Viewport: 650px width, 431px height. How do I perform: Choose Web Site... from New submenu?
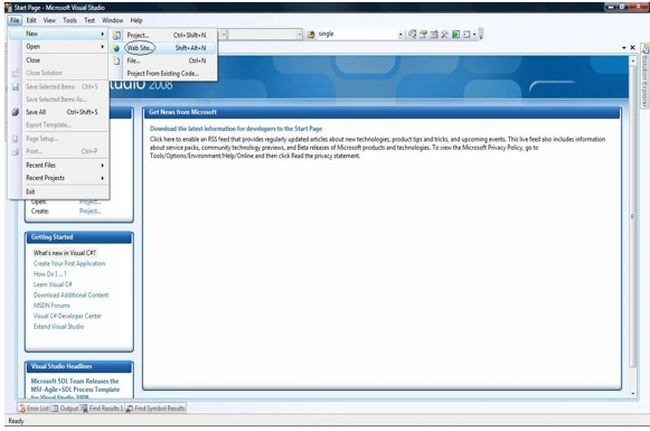click(x=164, y=48)
